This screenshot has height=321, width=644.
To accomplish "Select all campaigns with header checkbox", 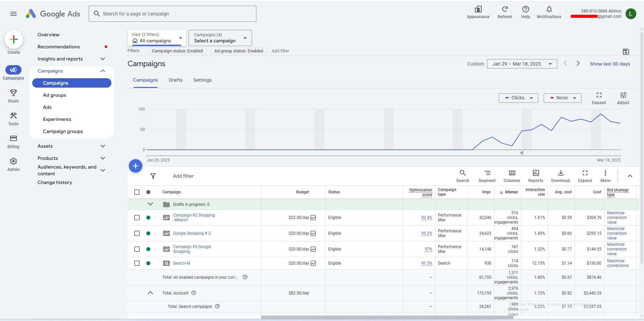I will point(137,192).
